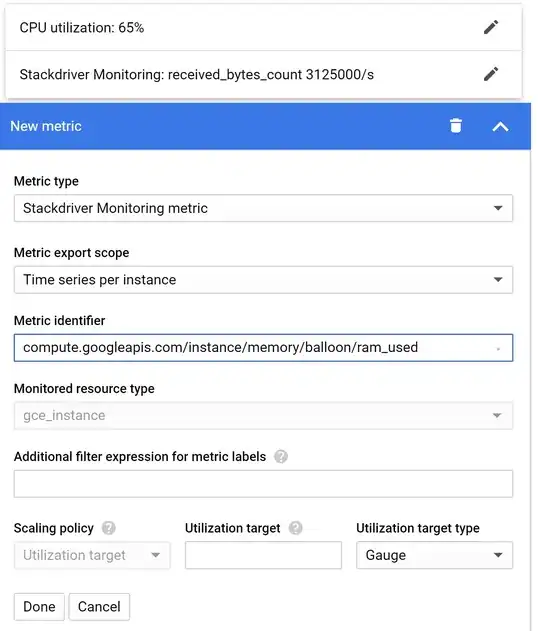
Task: Open the Monitored resource type dropdown
Action: [x=263, y=415]
